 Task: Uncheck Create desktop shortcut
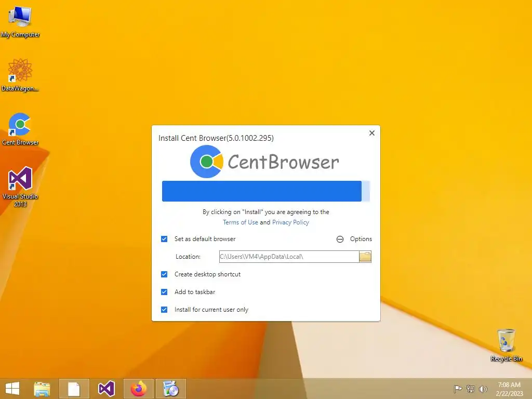coord(164,274)
